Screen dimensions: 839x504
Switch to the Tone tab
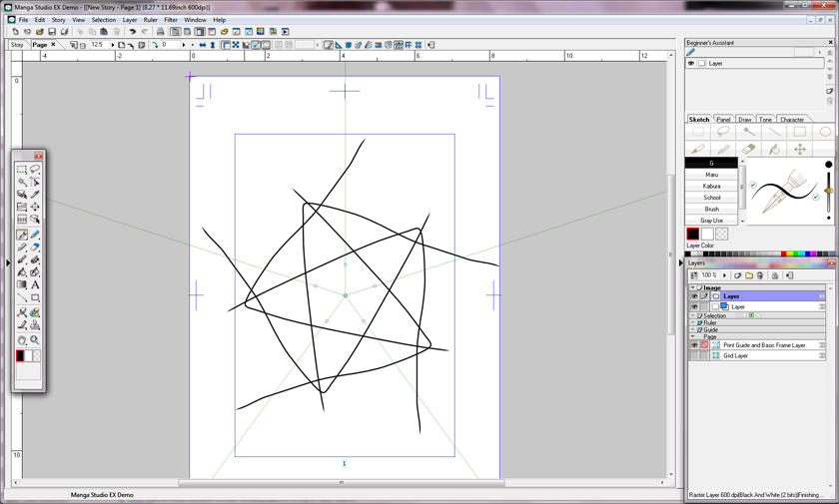(765, 120)
